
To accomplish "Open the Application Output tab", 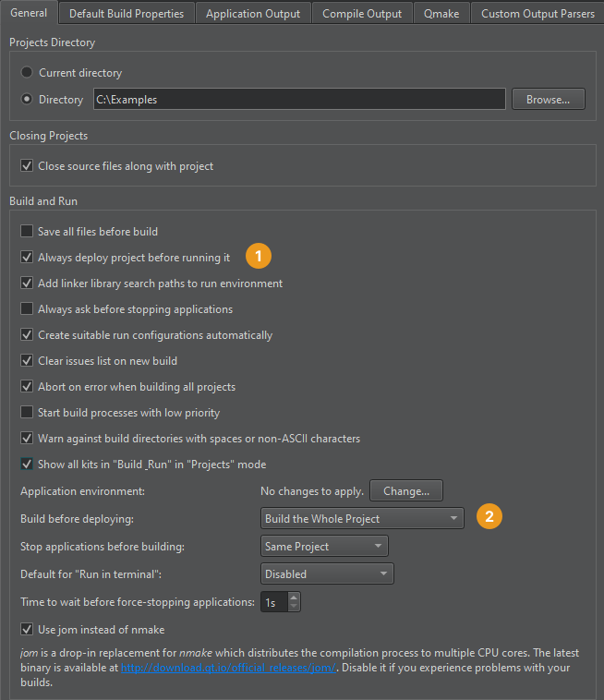I will [x=253, y=14].
